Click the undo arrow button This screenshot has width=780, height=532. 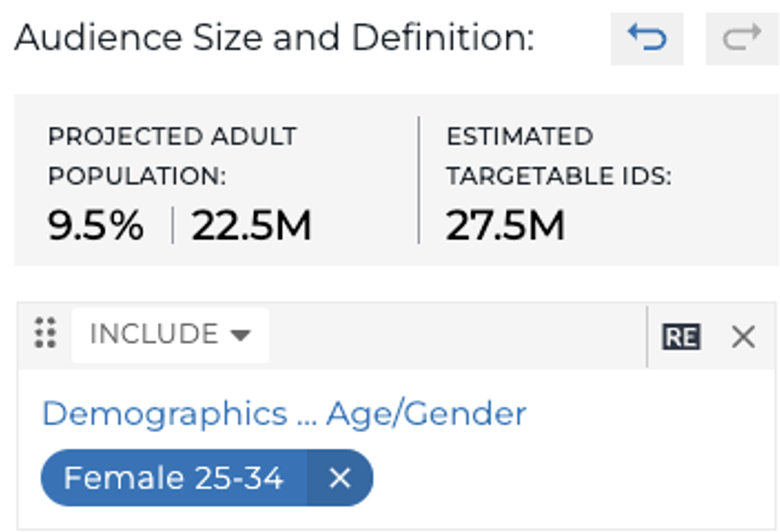tap(647, 39)
